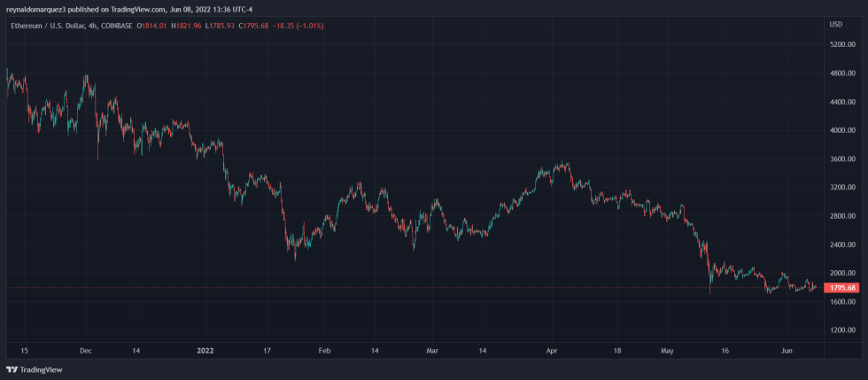Image resolution: width=868 pixels, height=380 pixels.
Task: Click the 2022 date axis label
Action: [205, 351]
